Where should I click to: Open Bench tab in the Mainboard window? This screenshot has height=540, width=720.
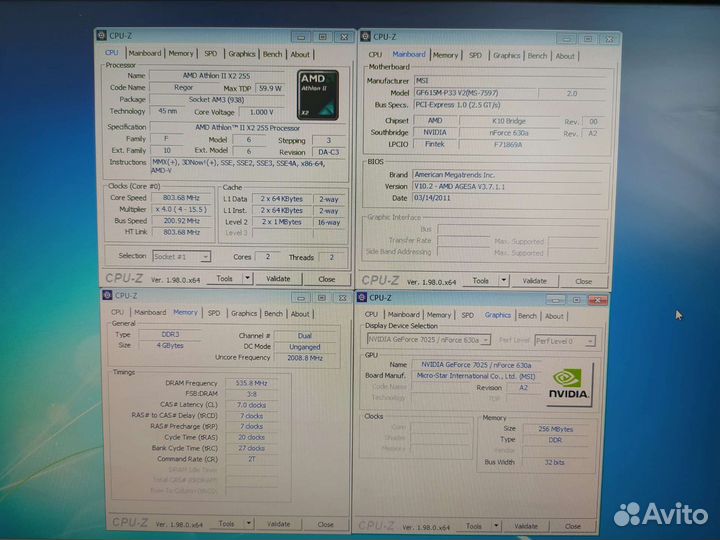(537, 56)
